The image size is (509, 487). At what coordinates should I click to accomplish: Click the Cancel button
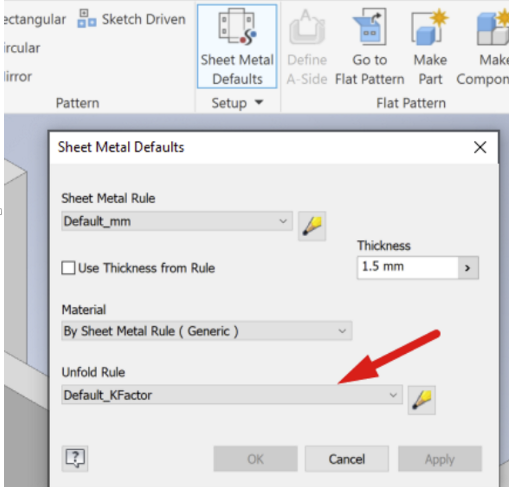coord(347,459)
